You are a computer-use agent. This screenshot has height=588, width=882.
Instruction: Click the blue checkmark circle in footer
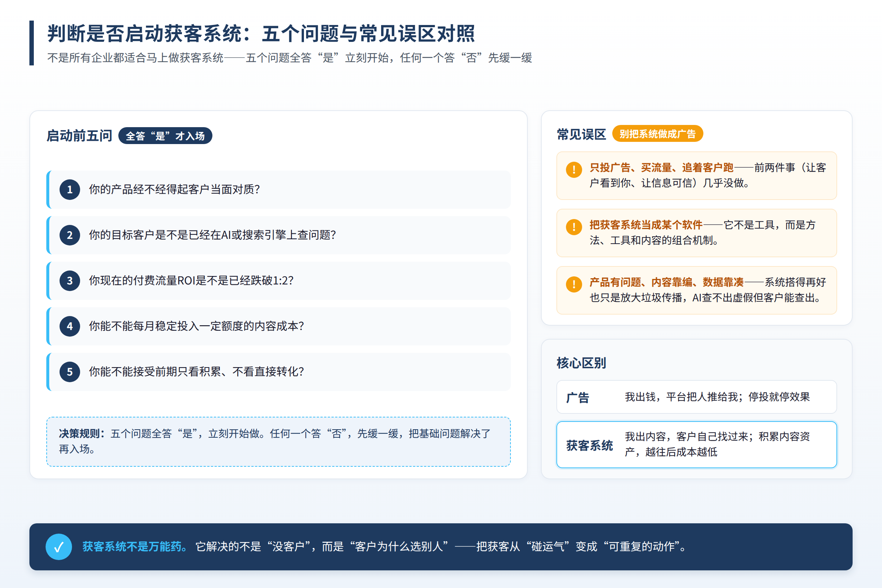pos(59,547)
